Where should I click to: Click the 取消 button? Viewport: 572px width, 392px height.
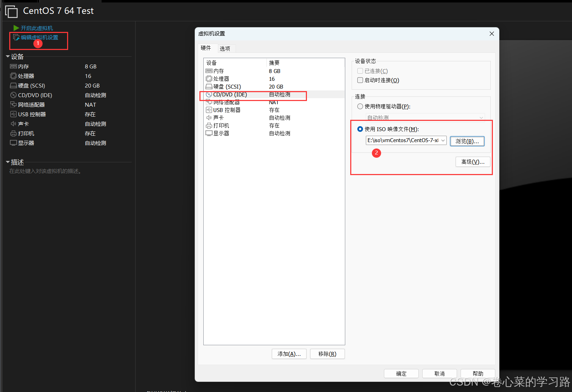click(440, 374)
